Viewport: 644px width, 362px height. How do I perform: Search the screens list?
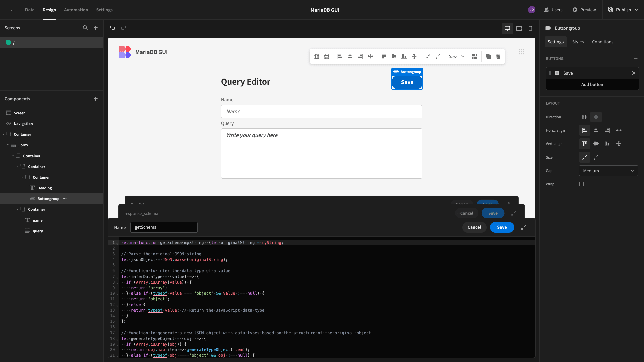85,28
